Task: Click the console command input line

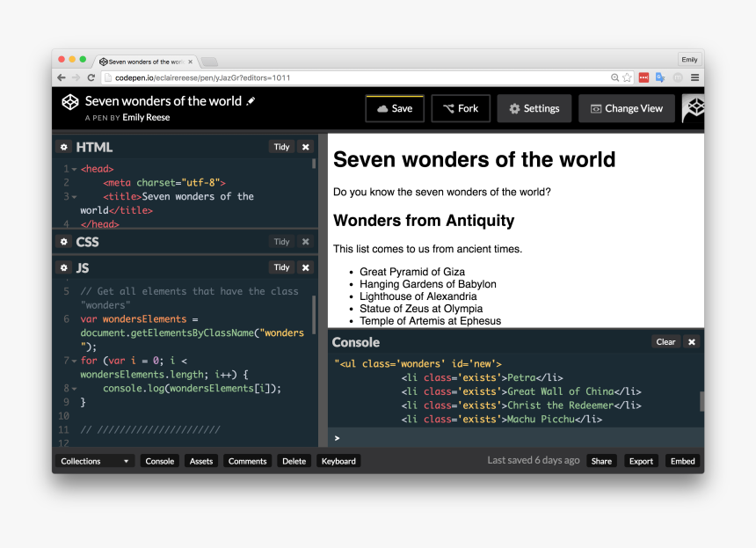Action: (516, 438)
